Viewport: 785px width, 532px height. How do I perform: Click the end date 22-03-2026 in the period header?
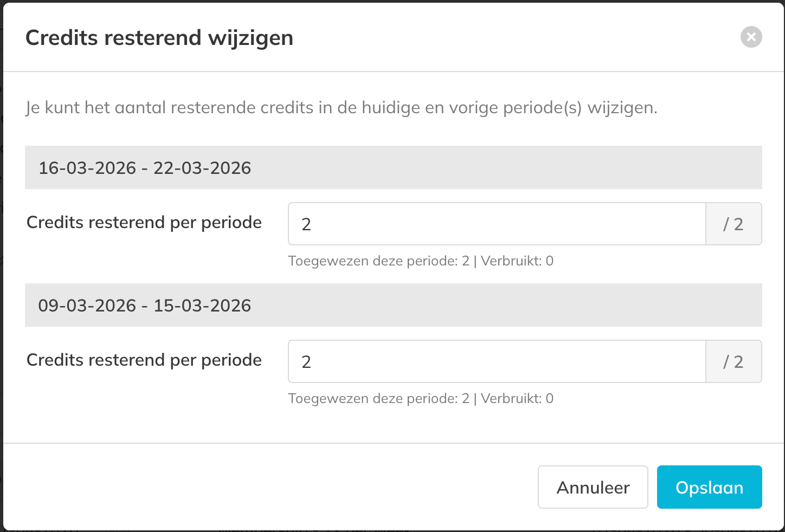coord(202,168)
